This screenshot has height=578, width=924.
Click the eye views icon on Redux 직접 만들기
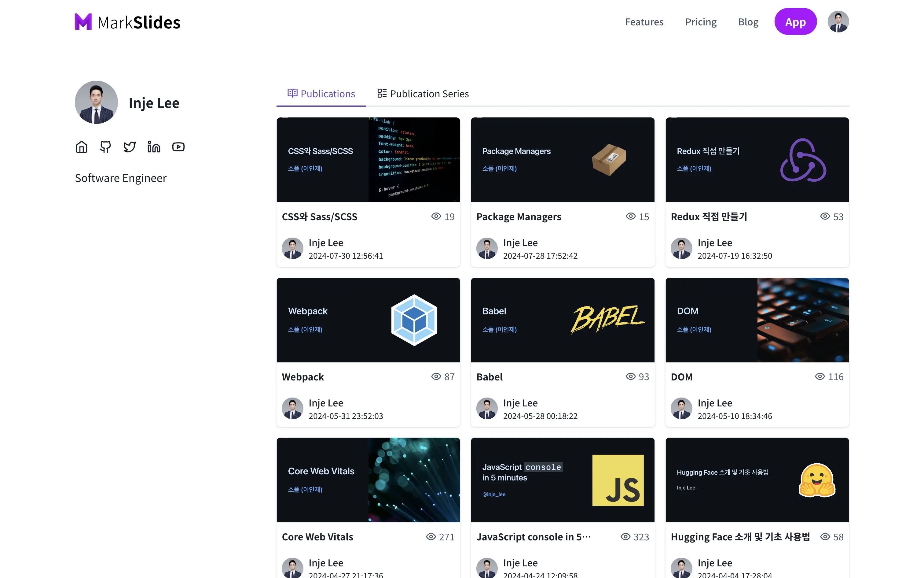[x=825, y=217]
